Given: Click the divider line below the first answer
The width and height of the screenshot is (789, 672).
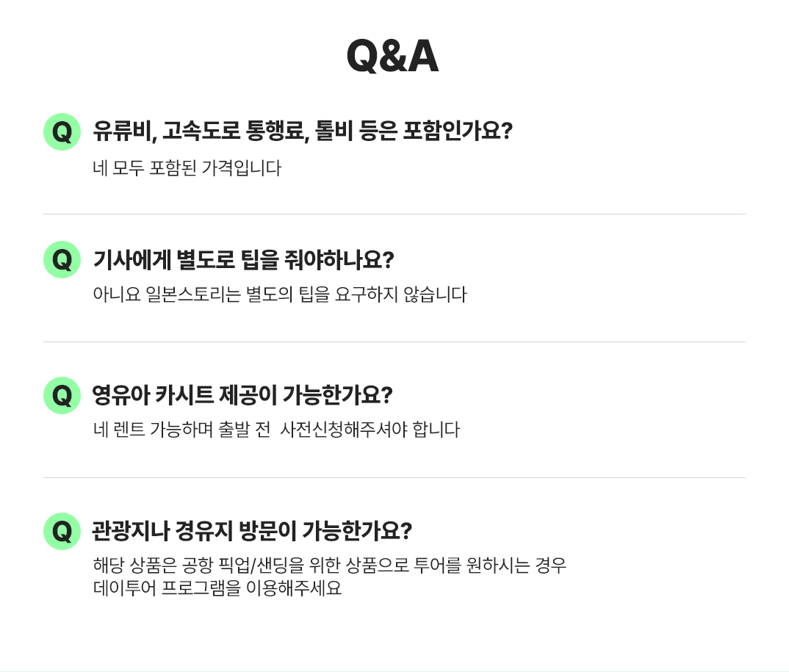Looking at the screenshot, I should tap(394, 214).
